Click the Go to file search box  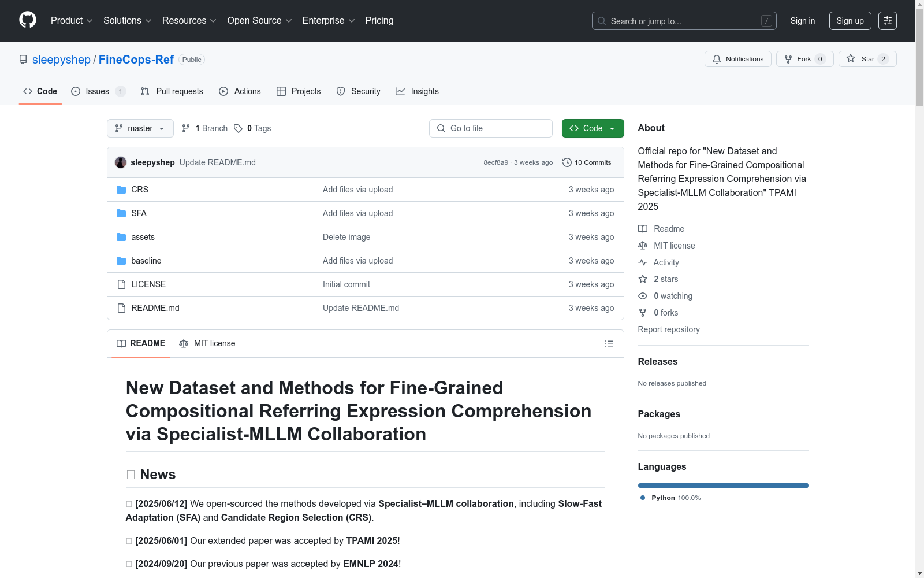tap(491, 128)
